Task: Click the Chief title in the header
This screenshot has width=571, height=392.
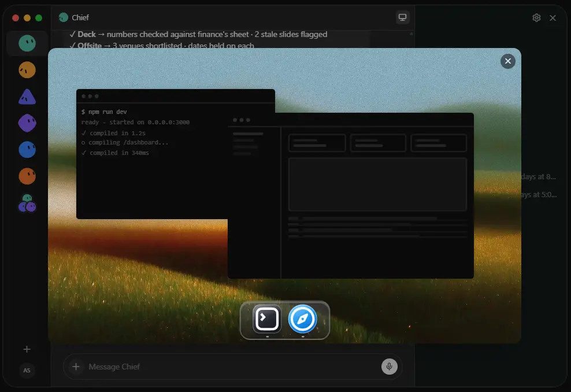Action: click(x=80, y=17)
